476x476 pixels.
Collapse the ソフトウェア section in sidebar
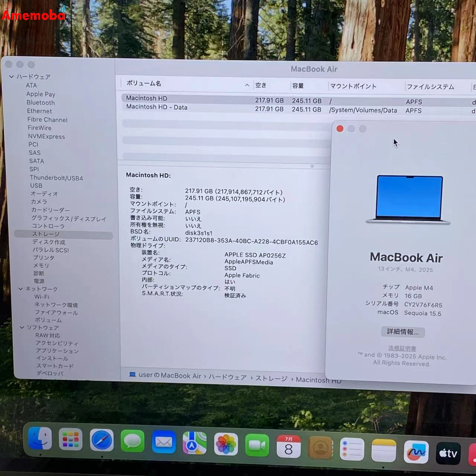22,328
